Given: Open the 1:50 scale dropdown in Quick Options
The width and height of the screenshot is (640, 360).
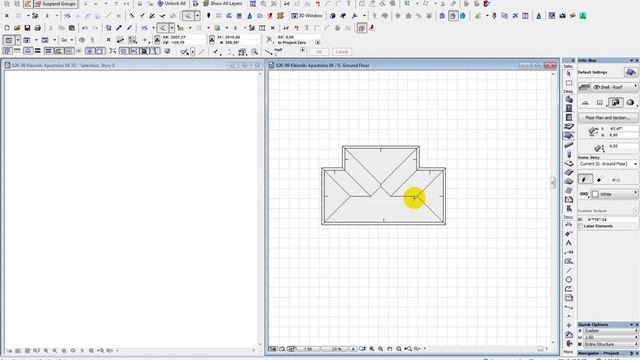Looking at the screenshot, I should click(610, 338).
